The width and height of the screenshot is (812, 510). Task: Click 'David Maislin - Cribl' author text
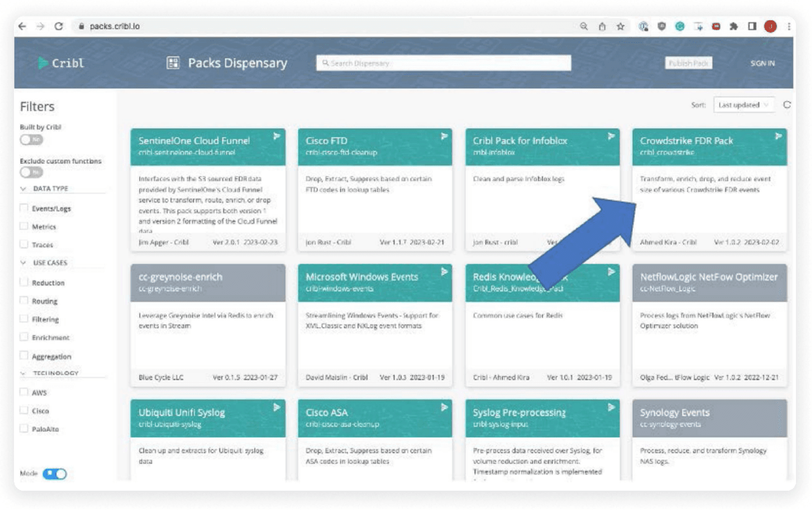coord(337,377)
